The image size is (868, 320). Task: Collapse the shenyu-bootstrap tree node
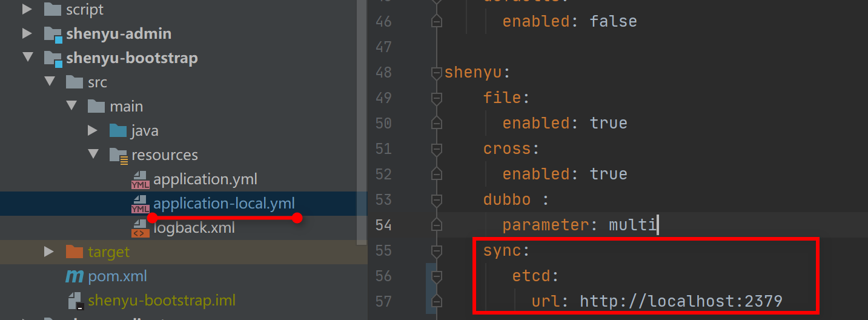28,58
